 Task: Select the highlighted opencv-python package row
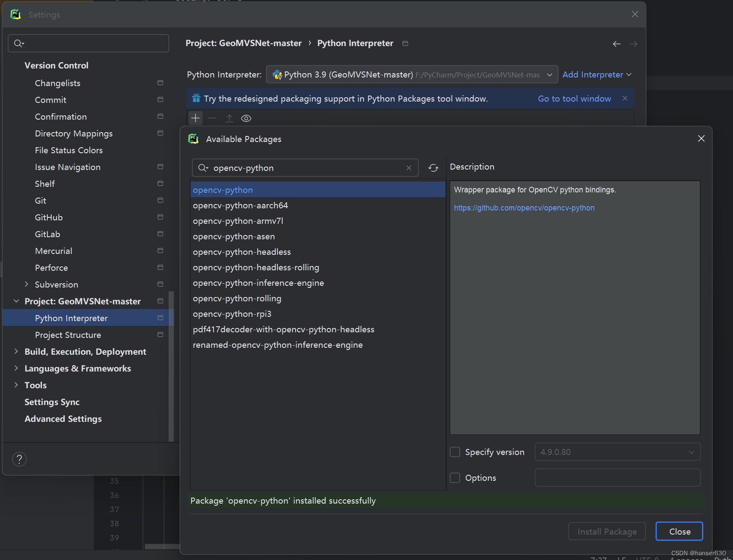[x=318, y=190]
